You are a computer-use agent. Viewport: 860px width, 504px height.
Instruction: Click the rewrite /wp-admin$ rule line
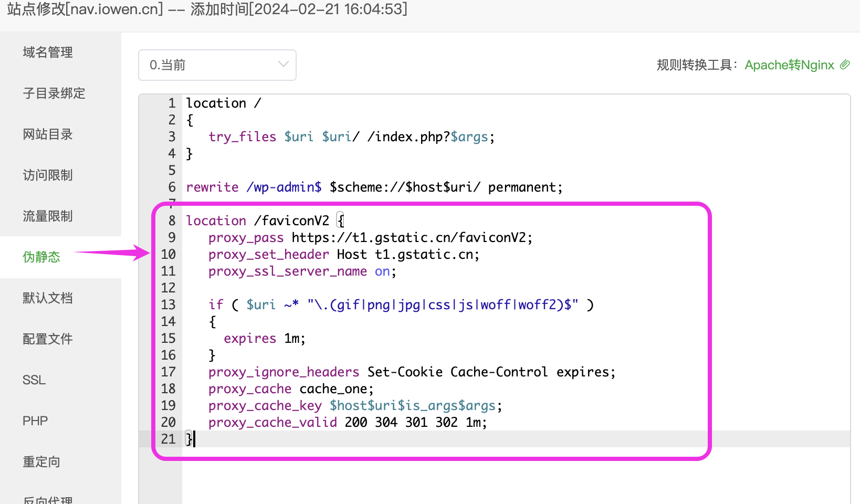(x=374, y=187)
